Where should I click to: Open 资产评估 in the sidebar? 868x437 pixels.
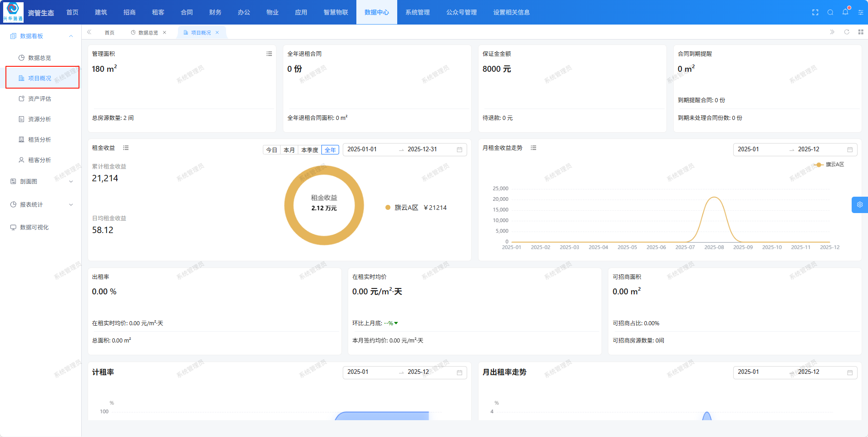pos(39,99)
